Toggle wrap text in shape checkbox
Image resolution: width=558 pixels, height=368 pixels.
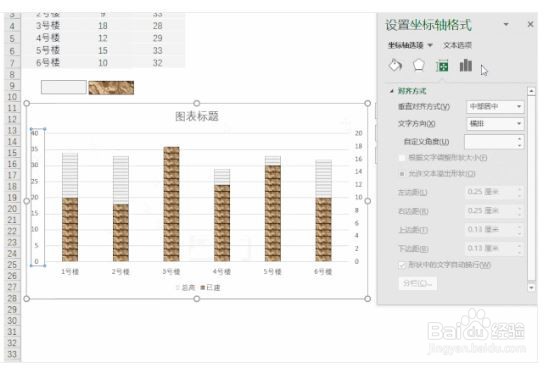[402, 265]
